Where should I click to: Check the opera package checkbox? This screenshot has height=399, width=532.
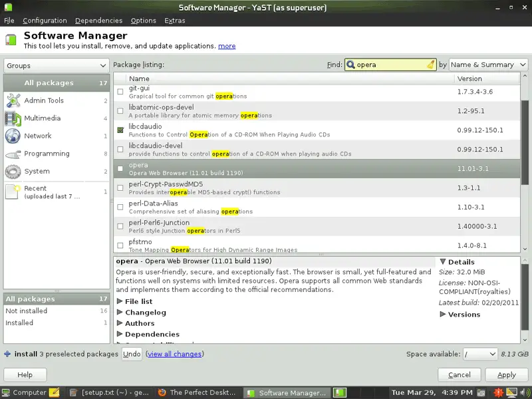120,169
